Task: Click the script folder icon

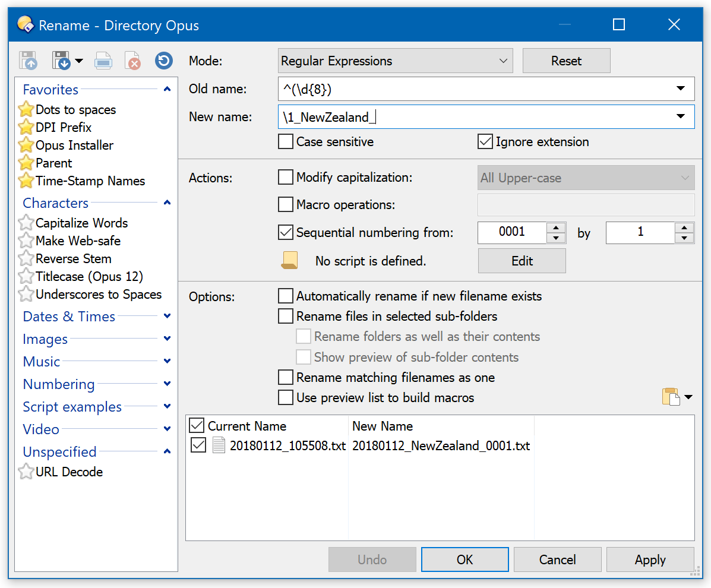Action: [290, 260]
